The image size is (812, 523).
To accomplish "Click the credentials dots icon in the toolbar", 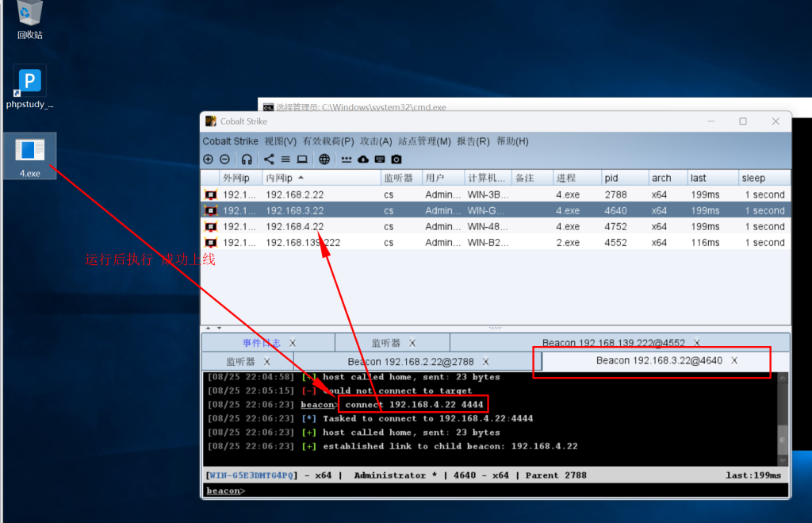I will coord(346,160).
